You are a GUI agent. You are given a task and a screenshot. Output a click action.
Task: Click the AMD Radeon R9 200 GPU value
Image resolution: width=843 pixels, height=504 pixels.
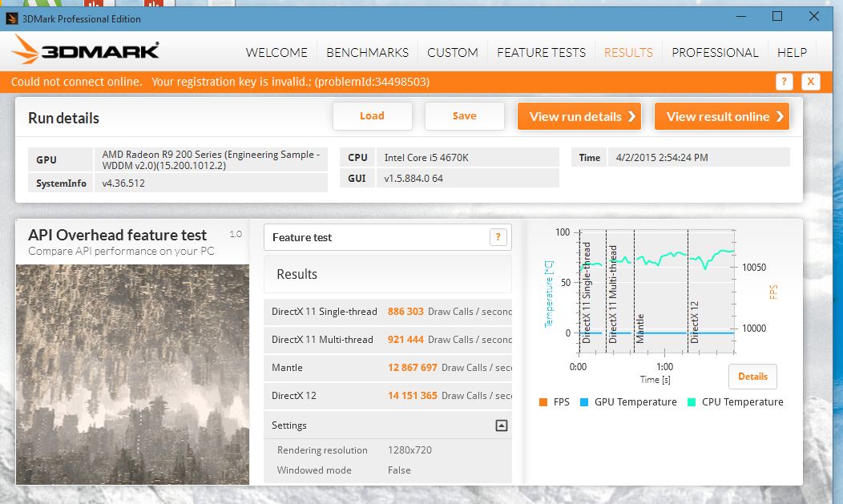coord(211,159)
